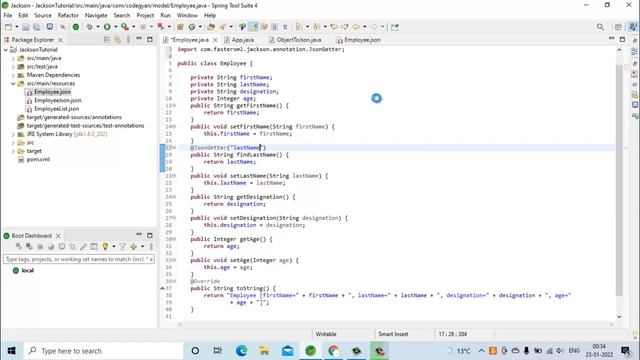Click the editor horizontal scrollbar

pyautogui.click(x=396, y=325)
